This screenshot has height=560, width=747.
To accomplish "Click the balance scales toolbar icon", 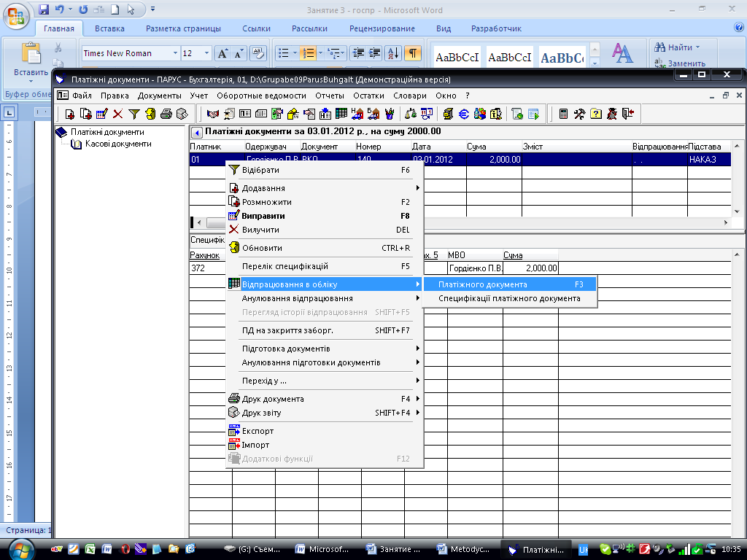I will point(411,114).
